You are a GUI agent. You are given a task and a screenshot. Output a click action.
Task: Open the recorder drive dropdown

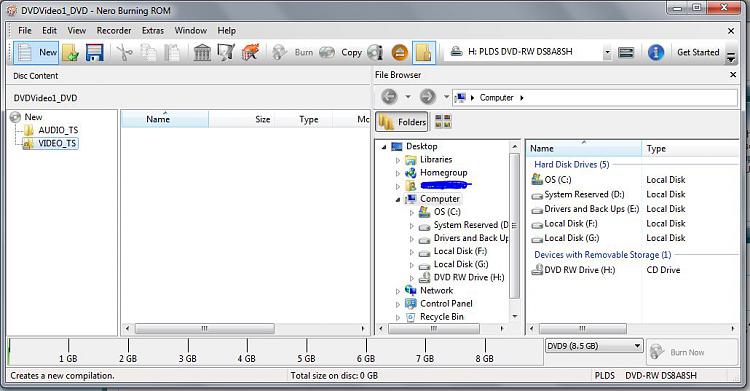(x=607, y=53)
